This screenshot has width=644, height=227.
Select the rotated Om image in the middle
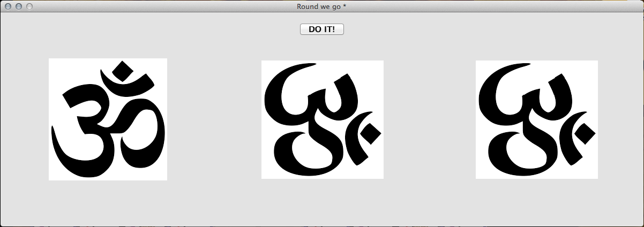tap(323, 119)
